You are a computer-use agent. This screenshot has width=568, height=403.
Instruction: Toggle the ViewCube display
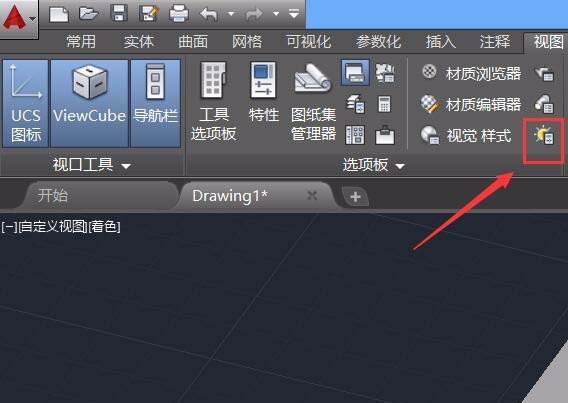click(x=89, y=103)
